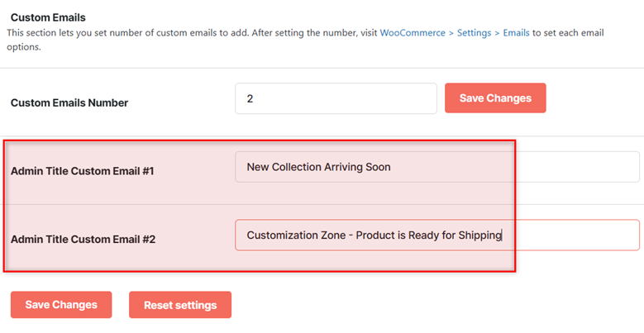Click the bottom Save Changes button

pyautogui.click(x=61, y=305)
